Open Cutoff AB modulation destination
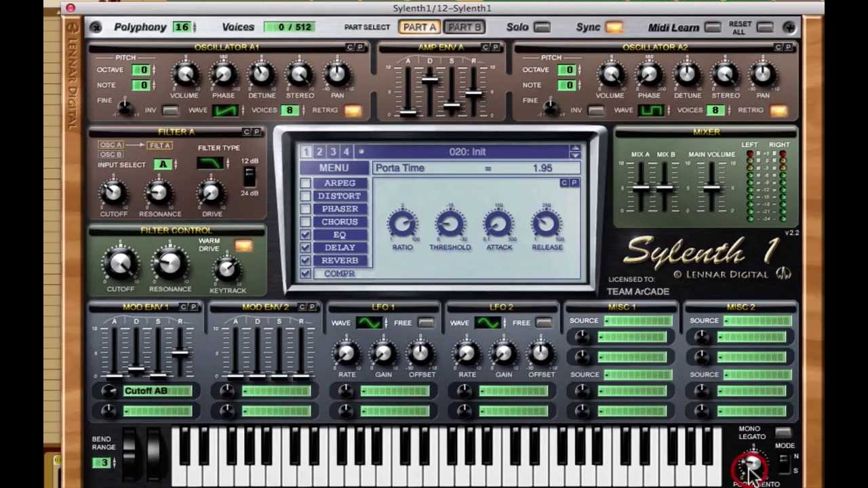868x488 pixels. coord(157,391)
